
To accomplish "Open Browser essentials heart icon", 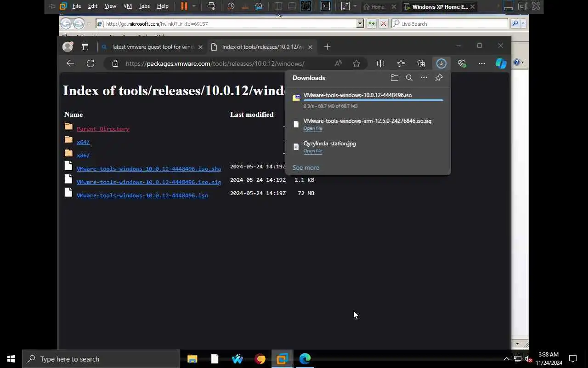I will coord(462,63).
